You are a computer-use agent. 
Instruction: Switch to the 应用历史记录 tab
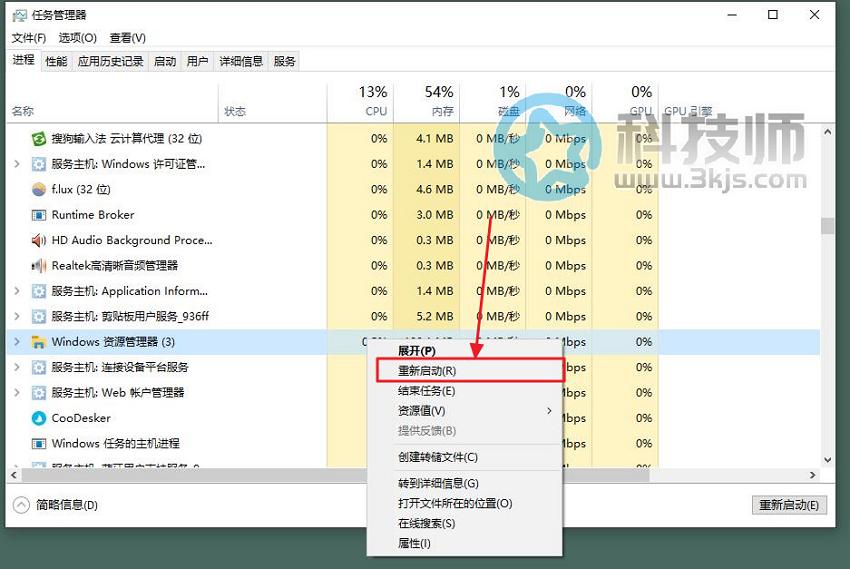click(x=111, y=61)
